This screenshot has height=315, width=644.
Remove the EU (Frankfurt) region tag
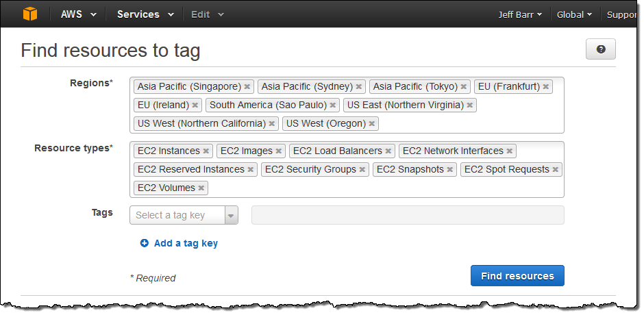pos(545,87)
